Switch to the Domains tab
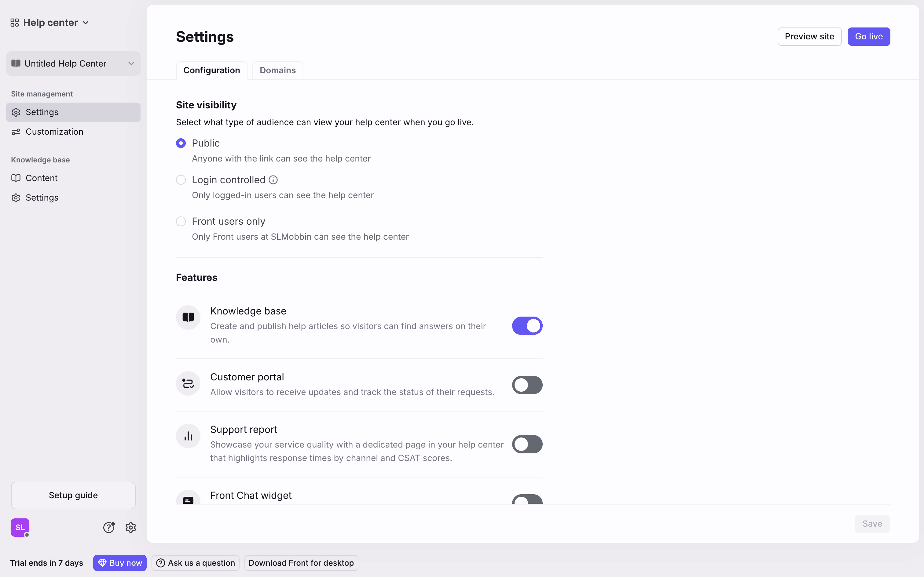924x577 pixels. (x=277, y=71)
